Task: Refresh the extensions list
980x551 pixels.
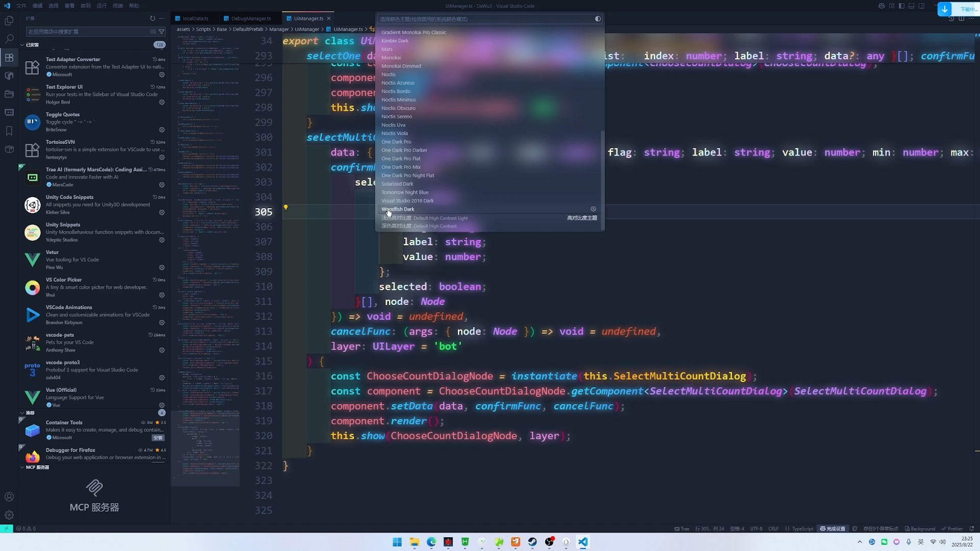Action: pyautogui.click(x=153, y=18)
